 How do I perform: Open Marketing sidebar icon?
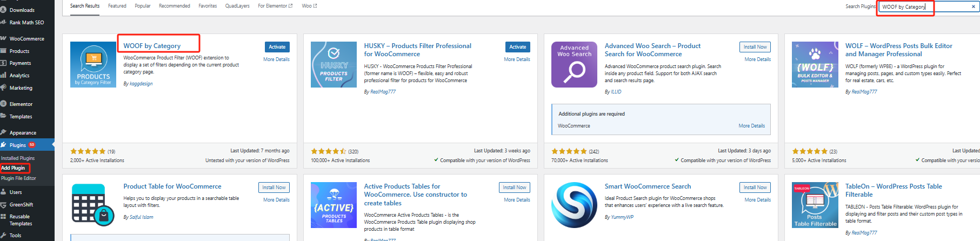point(3,88)
